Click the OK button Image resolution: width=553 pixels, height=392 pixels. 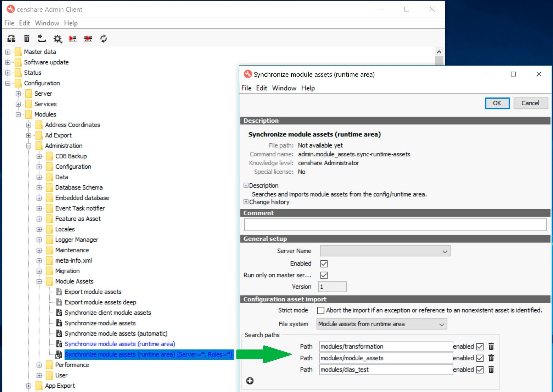coord(497,103)
